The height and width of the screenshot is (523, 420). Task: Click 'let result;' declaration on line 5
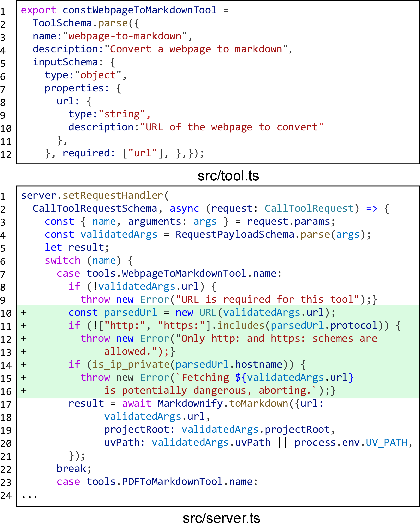[x=77, y=247]
